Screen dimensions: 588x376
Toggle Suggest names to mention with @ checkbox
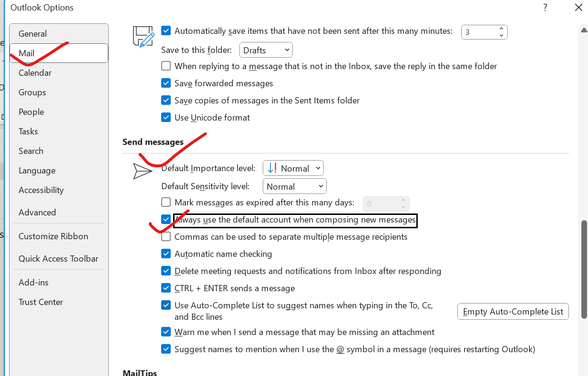(166, 349)
